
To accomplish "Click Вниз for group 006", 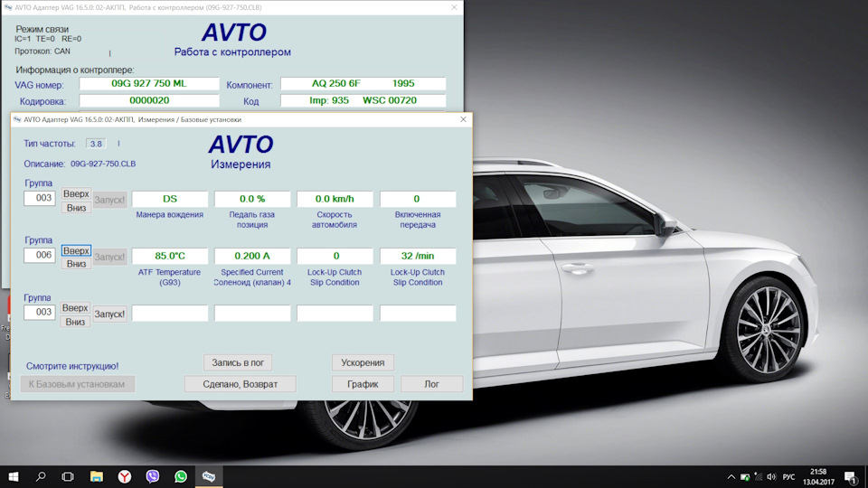I will 76,264.
